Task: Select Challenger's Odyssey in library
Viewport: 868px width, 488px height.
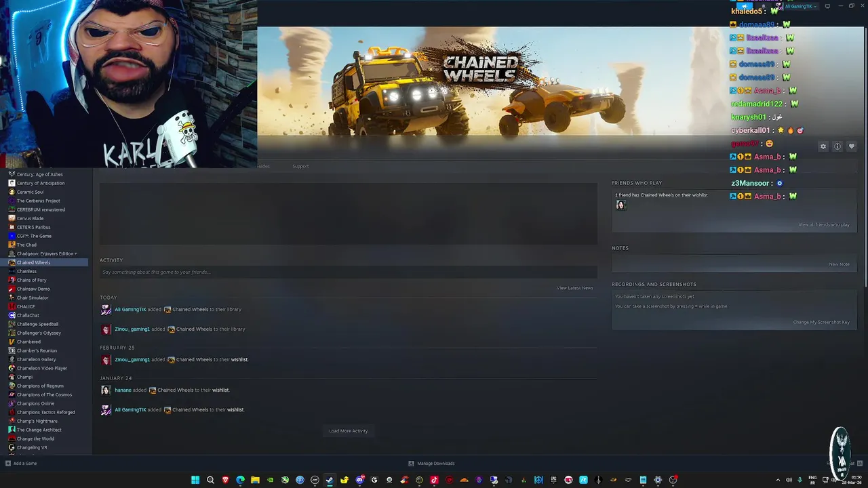Action: click(x=45, y=333)
